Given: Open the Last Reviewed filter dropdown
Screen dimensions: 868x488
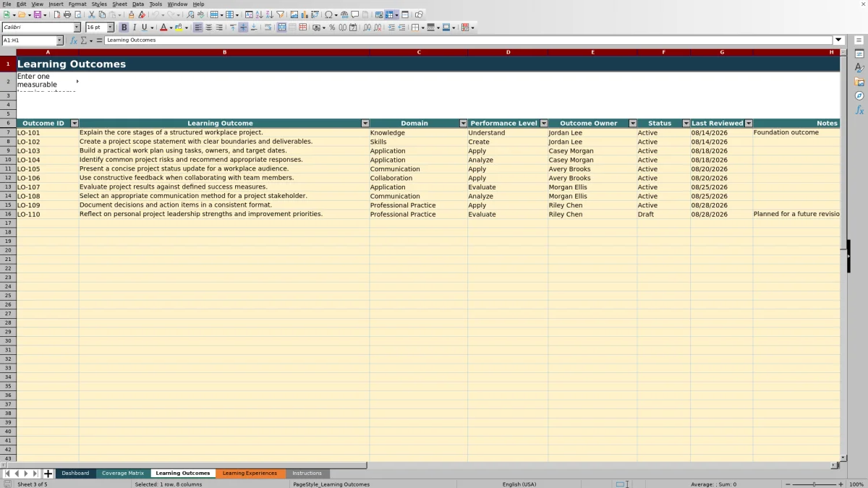Looking at the screenshot, I should pyautogui.click(x=749, y=124).
